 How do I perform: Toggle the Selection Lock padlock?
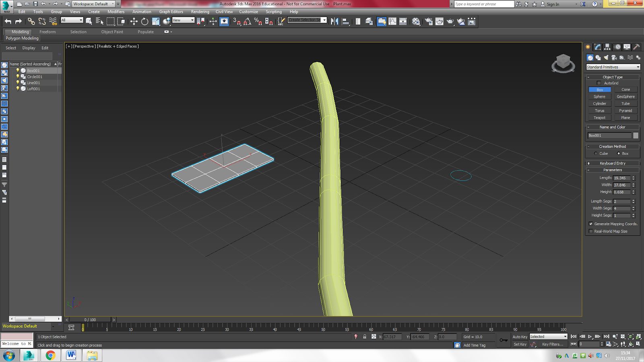tap(365, 337)
